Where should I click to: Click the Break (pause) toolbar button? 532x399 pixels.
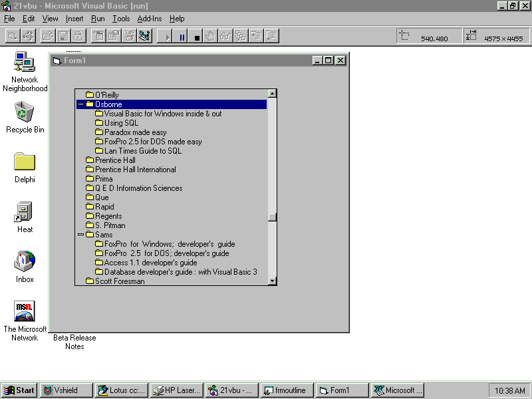pos(182,37)
